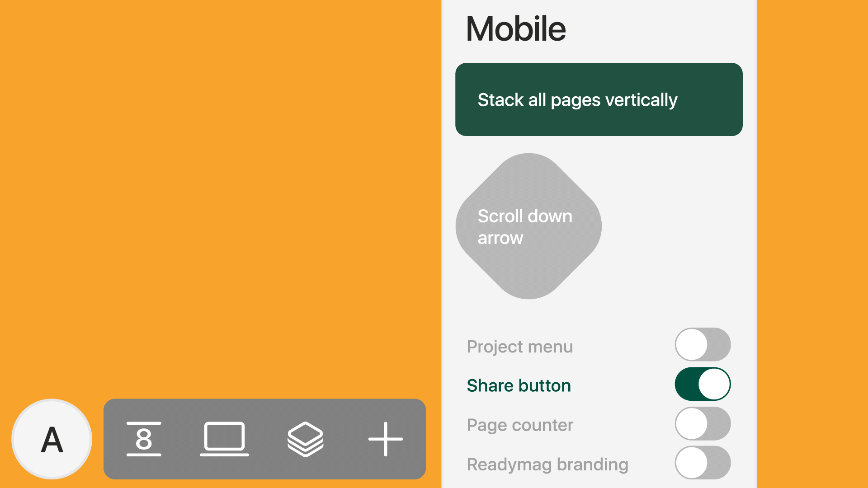868x488 pixels.
Task: Turn off the Share button toggle
Action: coord(703,384)
